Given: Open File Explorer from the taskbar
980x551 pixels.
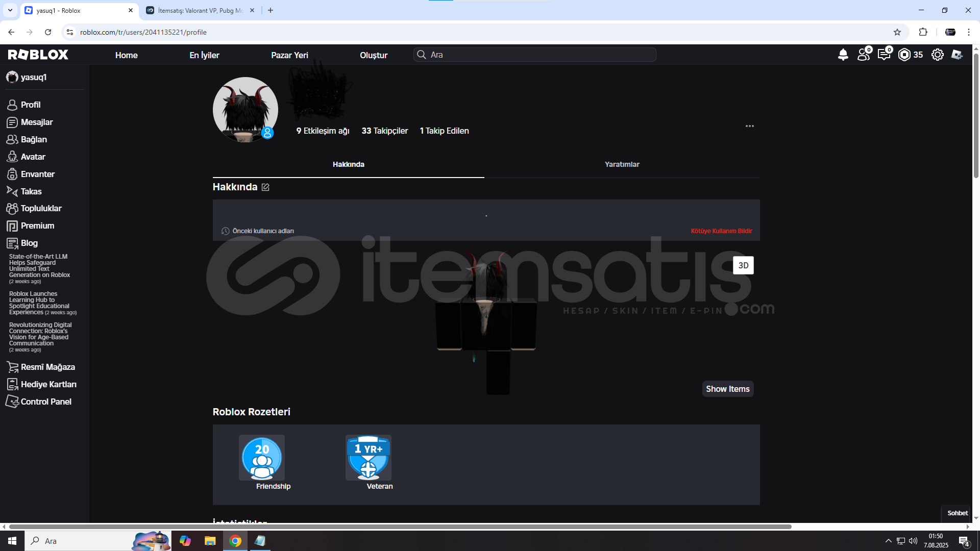Looking at the screenshot, I should point(210,541).
